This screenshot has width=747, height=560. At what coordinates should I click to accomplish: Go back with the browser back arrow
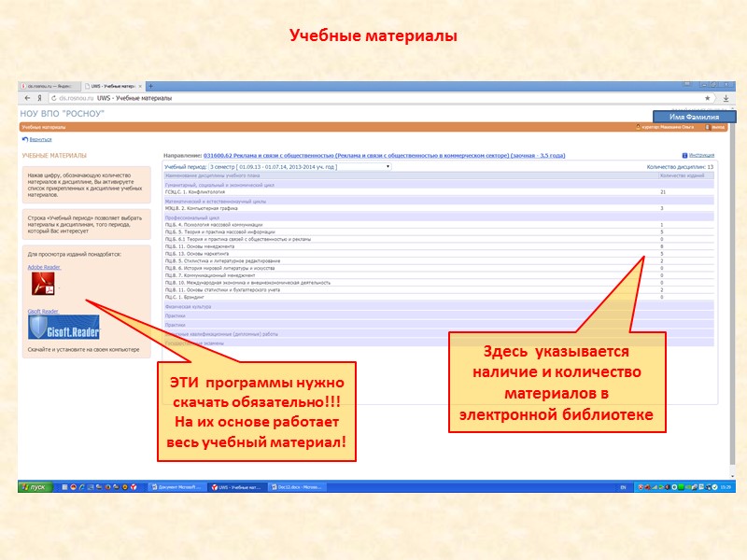coord(27,98)
